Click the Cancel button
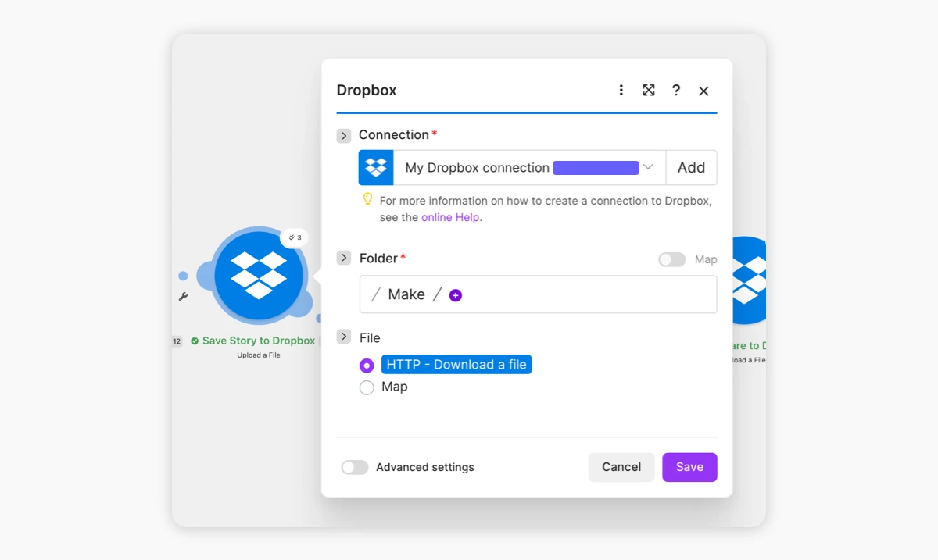 (x=621, y=467)
